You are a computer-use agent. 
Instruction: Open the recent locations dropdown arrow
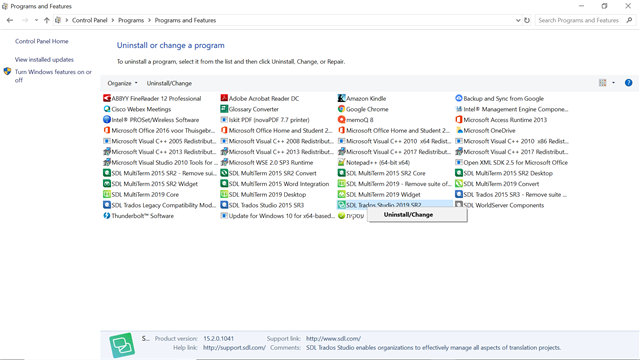36,20
